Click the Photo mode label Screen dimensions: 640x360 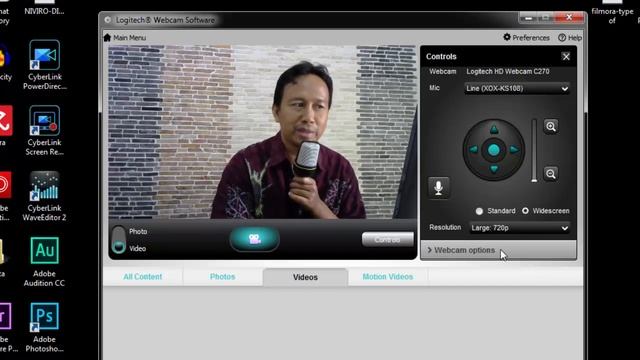pyautogui.click(x=138, y=231)
